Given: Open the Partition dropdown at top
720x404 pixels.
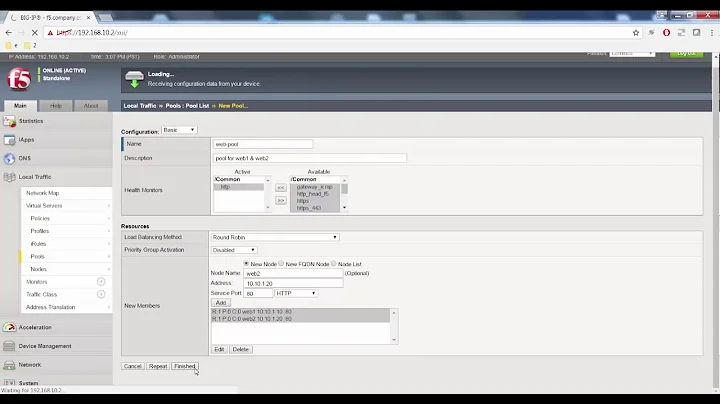Looking at the screenshot, I should click(632, 54).
